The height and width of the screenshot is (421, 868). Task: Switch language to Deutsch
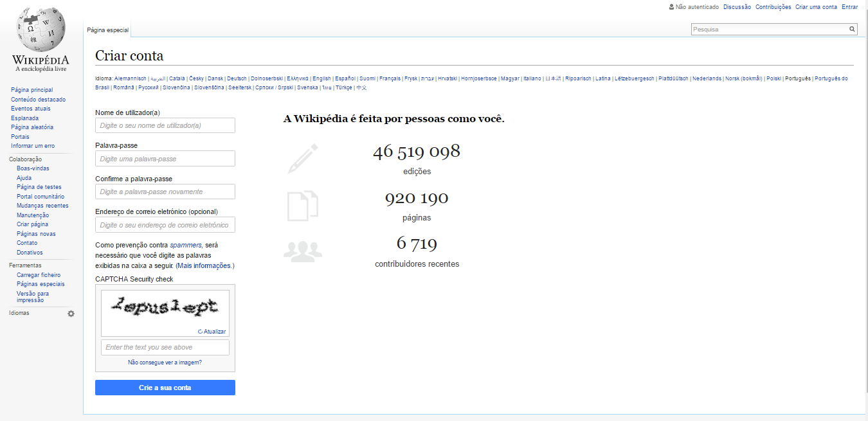(x=237, y=78)
